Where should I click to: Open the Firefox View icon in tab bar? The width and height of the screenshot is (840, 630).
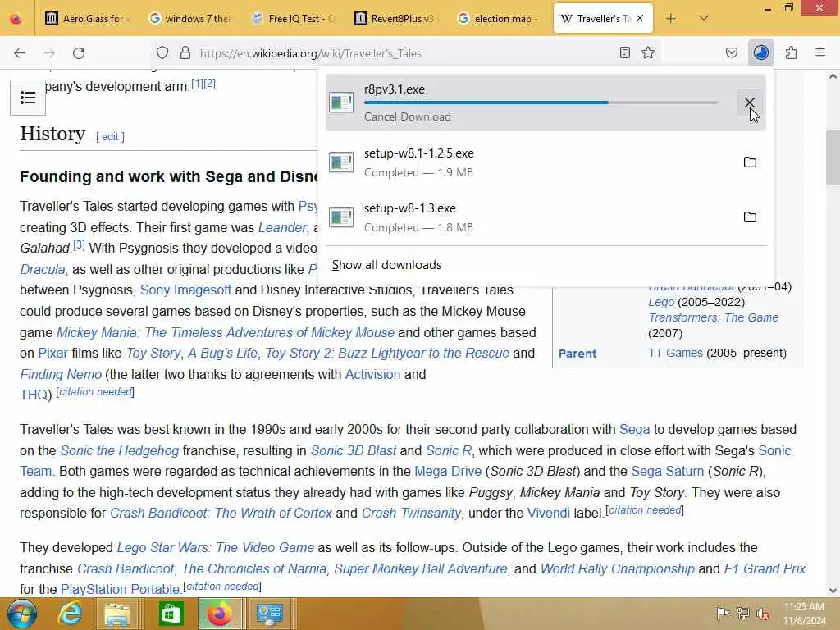pyautogui.click(x=16, y=19)
